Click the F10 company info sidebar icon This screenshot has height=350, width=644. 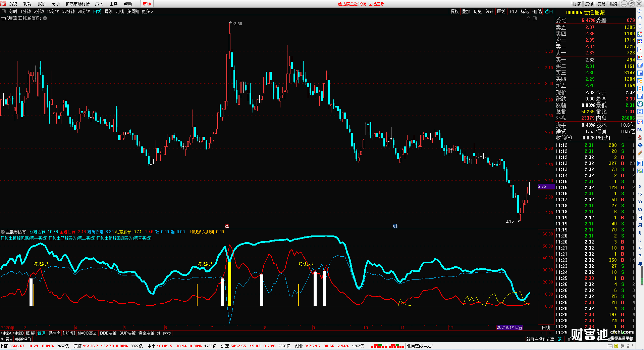(640, 73)
